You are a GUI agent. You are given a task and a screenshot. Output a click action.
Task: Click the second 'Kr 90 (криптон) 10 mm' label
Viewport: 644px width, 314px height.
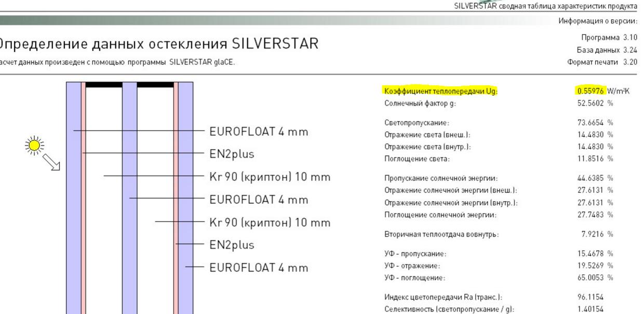point(270,223)
